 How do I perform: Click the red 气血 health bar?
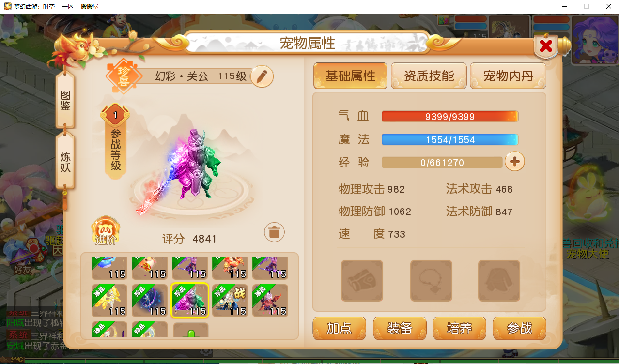450,117
